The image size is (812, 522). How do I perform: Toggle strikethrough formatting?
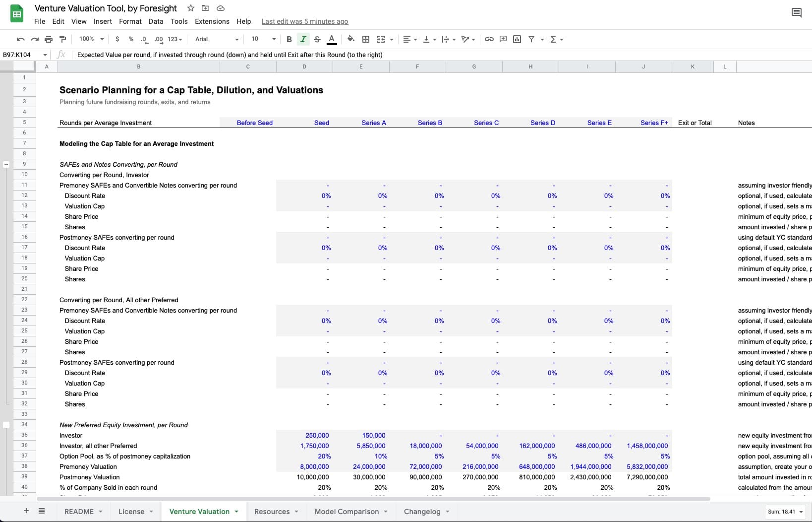tap(317, 39)
